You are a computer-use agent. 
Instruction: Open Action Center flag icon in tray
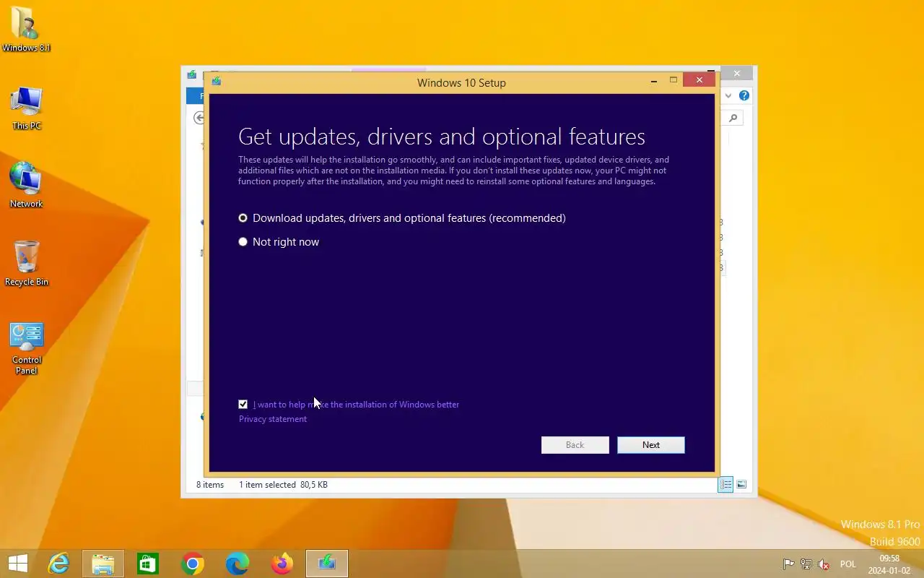click(x=789, y=564)
